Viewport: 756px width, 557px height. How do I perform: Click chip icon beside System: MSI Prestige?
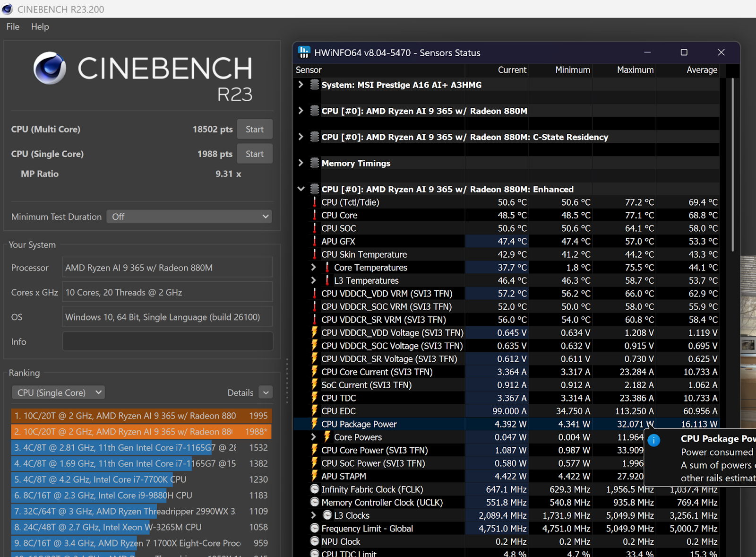coord(315,85)
